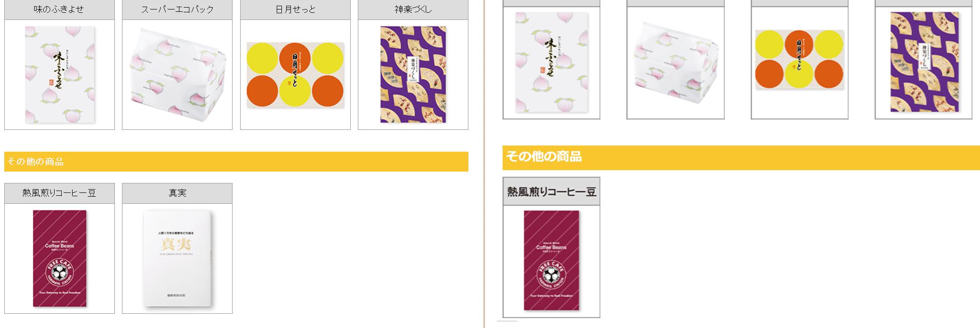Click the Coffee Beans package image, left page

(60, 258)
